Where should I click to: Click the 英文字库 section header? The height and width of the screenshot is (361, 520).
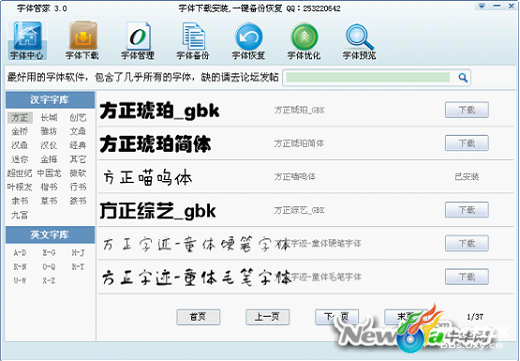(50, 235)
